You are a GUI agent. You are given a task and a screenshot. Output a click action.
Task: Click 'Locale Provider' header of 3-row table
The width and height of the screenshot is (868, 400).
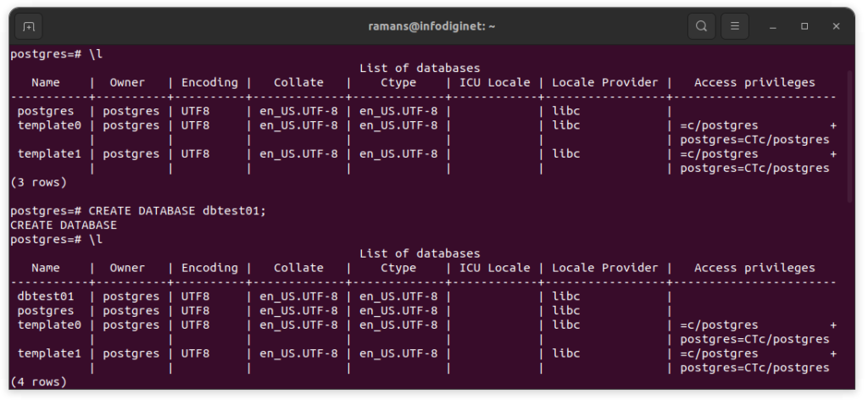[605, 82]
